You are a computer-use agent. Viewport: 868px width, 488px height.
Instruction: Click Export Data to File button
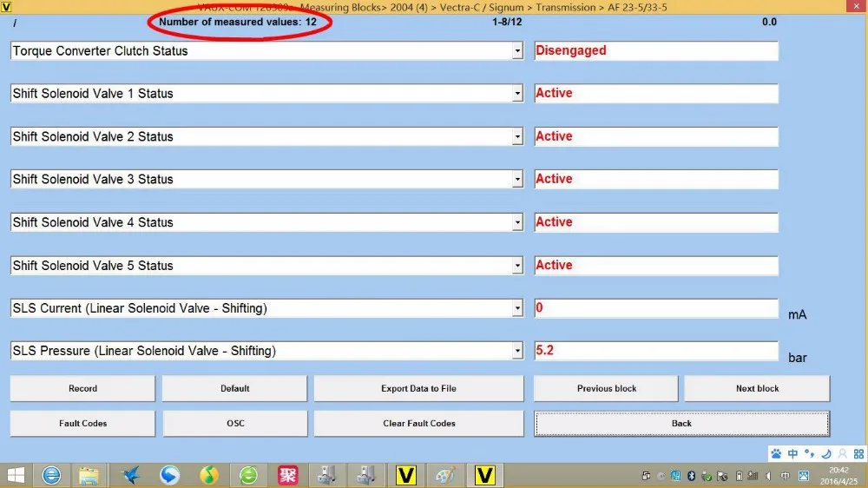tap(418, 388)
